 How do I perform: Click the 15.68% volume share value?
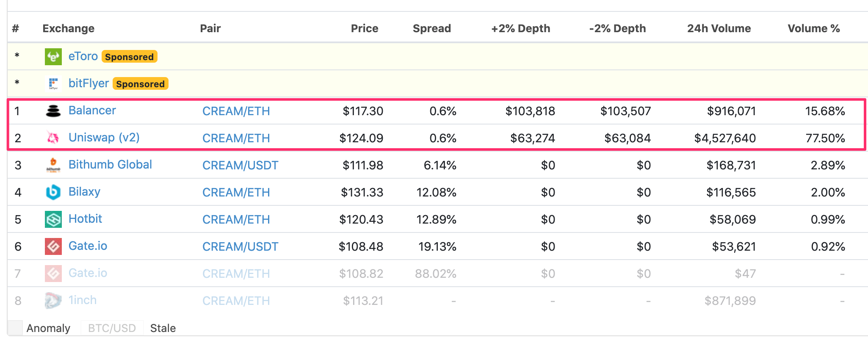(825, 111)
